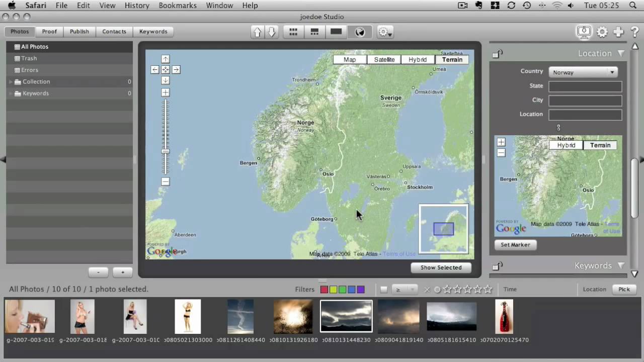Select Hybrid view on main map
644x362 pixels.
tap(418, 59)
